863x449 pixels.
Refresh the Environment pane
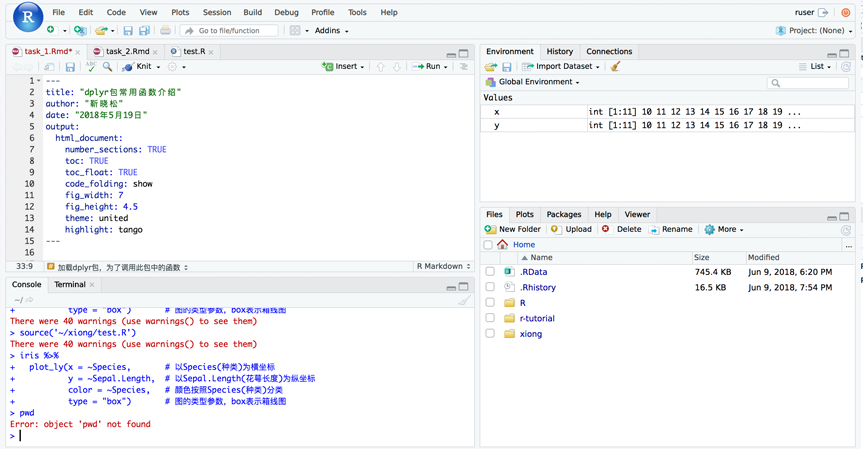point(846,67)
